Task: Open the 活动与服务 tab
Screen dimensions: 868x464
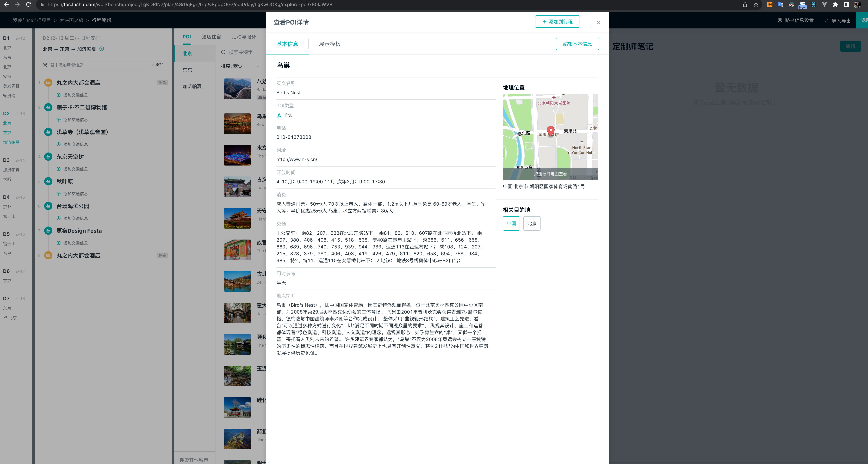Action: pos(244,37)
